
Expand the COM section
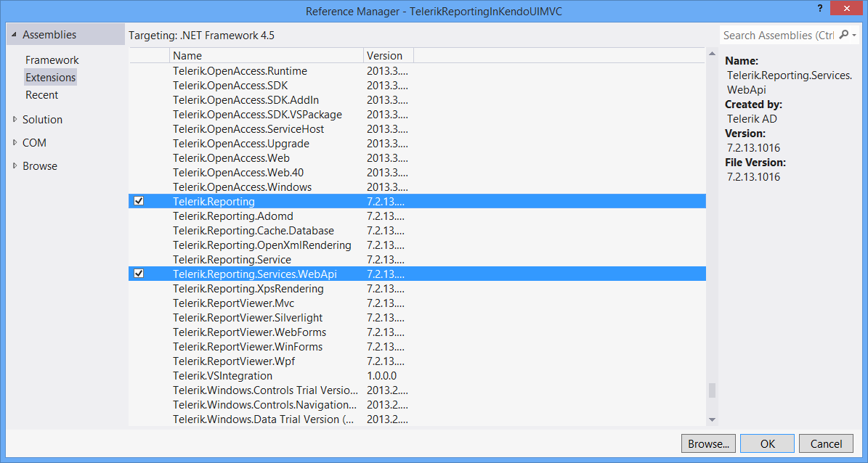click(15, 142)
